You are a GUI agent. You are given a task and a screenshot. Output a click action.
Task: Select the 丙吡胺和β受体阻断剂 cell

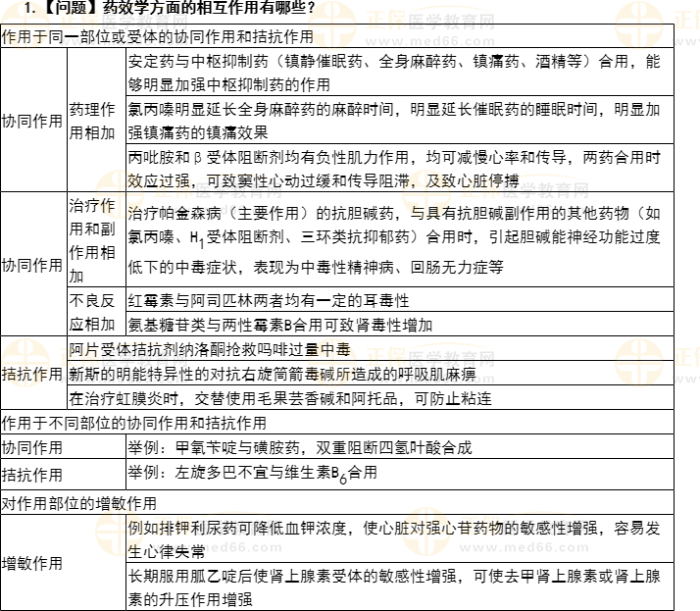(400, 168)
